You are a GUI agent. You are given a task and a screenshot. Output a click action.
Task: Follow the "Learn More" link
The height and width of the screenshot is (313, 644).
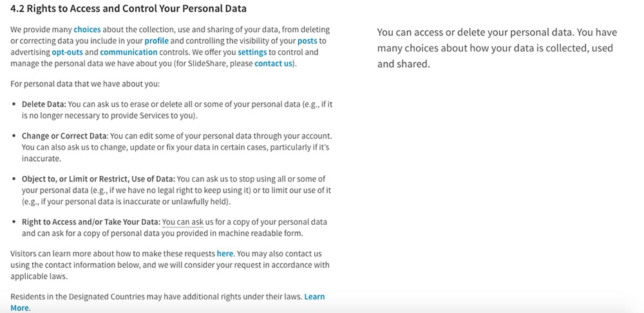tap(167, 302)
